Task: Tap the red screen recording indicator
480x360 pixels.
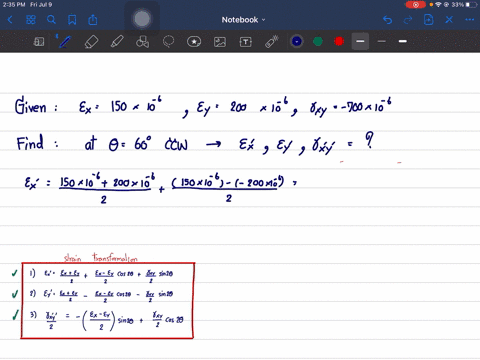Action: coord(416,5)
